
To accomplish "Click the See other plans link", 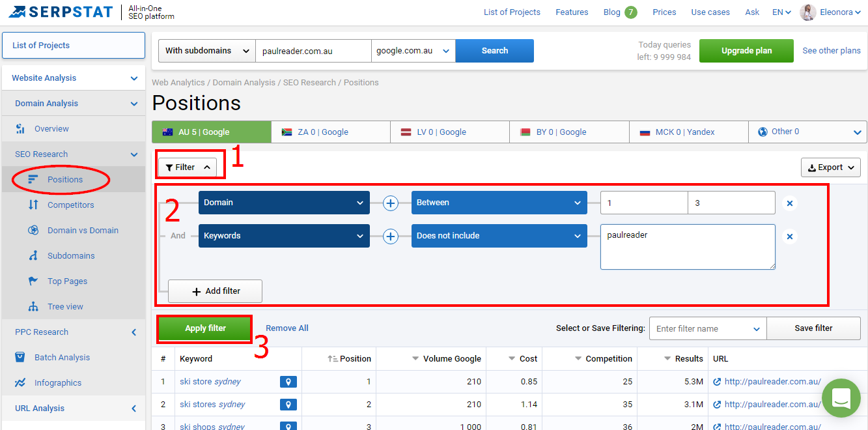I will [x=832, y=51].
